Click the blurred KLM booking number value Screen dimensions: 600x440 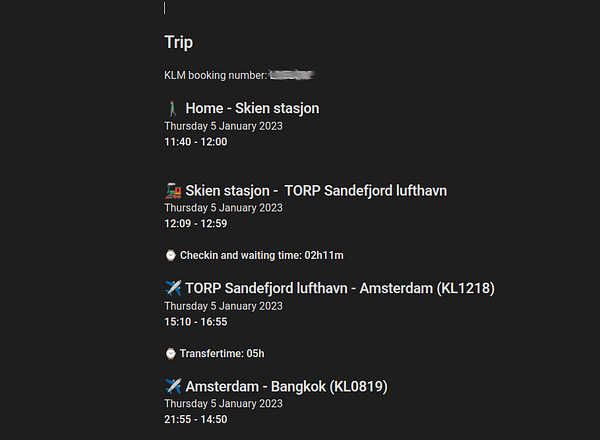tap(292, 75)
